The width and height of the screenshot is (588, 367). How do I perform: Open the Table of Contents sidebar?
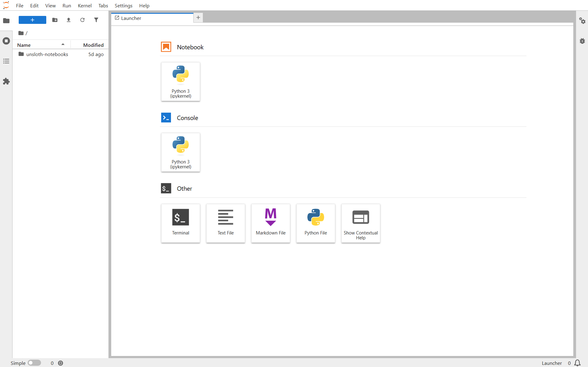pos(6,61)
